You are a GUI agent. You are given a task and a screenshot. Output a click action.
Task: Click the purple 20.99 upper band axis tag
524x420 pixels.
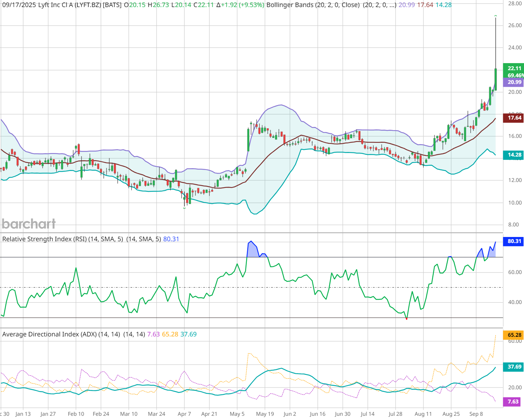click(514, 82)
